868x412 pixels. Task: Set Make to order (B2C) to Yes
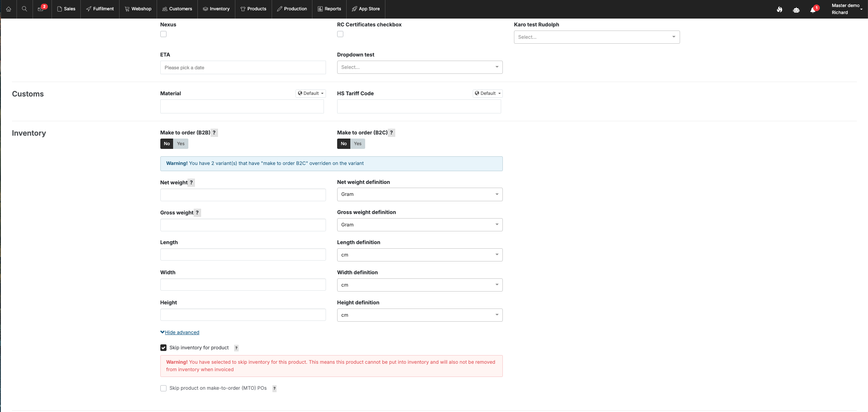[x=358, y=144]
